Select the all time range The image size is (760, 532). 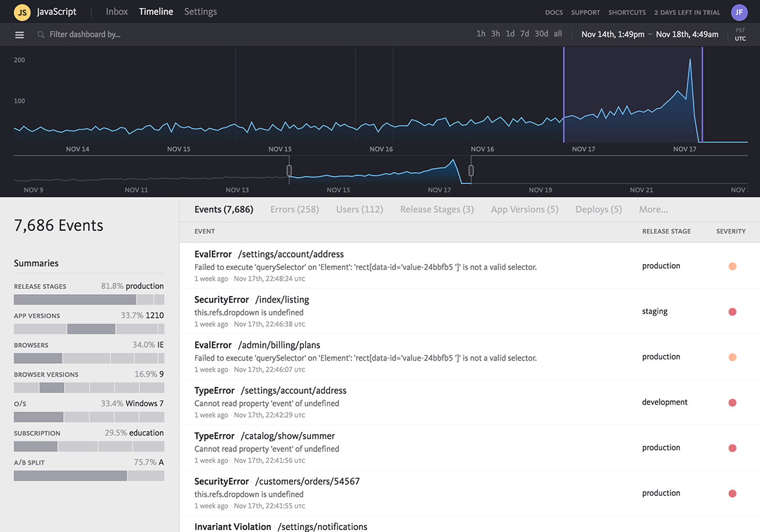[x=558, y=34]
